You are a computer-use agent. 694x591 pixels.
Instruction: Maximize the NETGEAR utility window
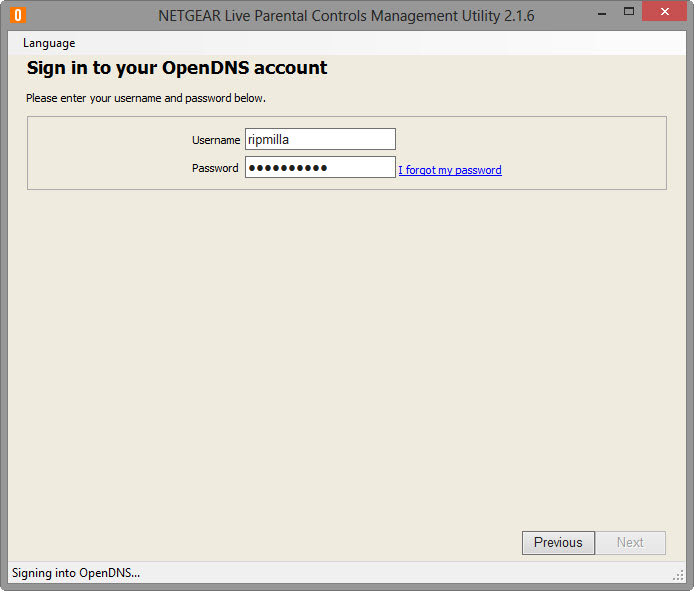(628, 12)
